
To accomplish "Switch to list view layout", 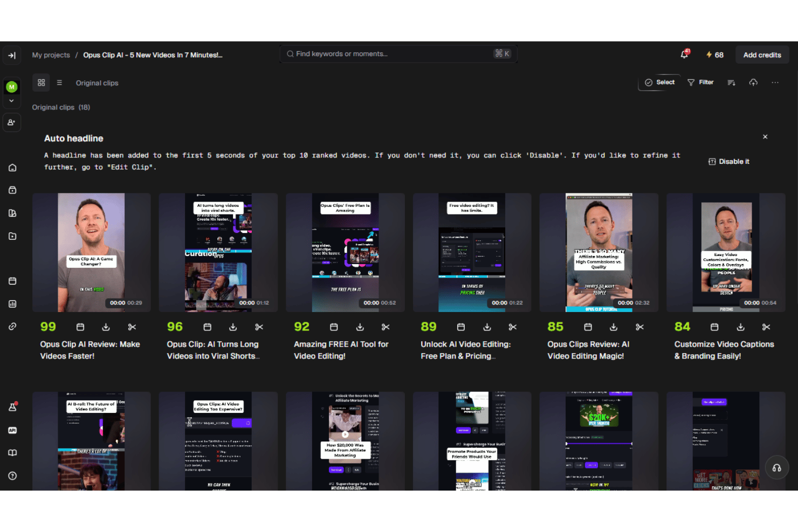I will pos(59,82).
